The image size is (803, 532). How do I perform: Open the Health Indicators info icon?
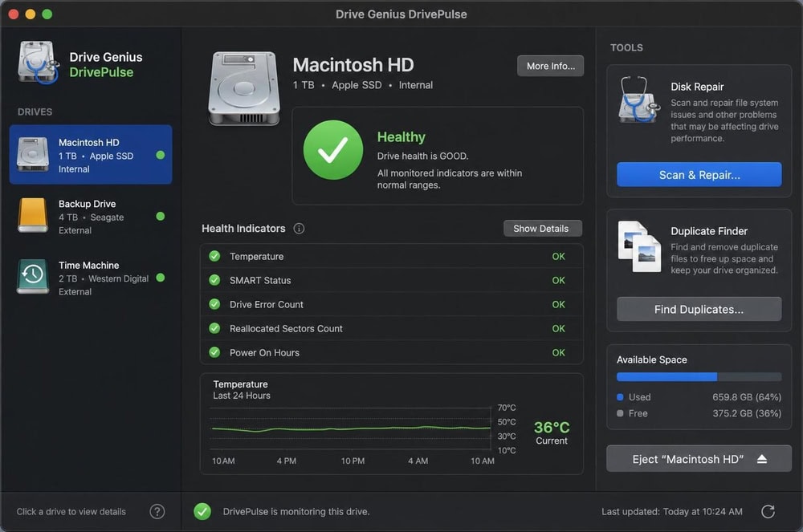(x=299, y=229)
